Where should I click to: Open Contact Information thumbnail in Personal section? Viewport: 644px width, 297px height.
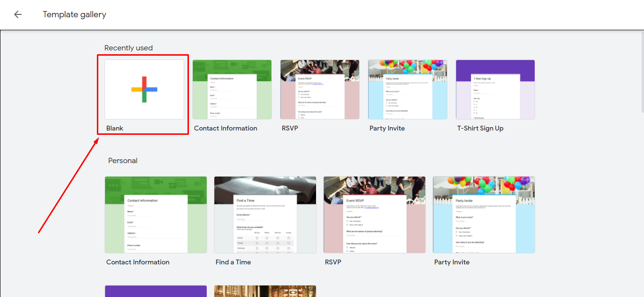coord(156,214)
